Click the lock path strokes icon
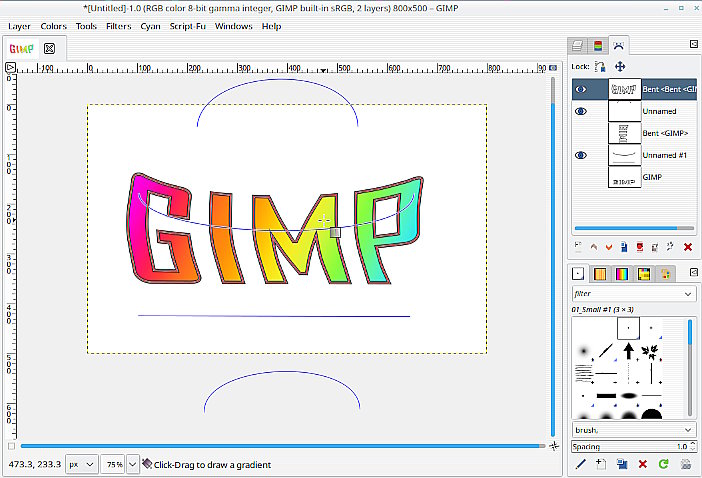 pyautogui.click(x=600, y=67)
